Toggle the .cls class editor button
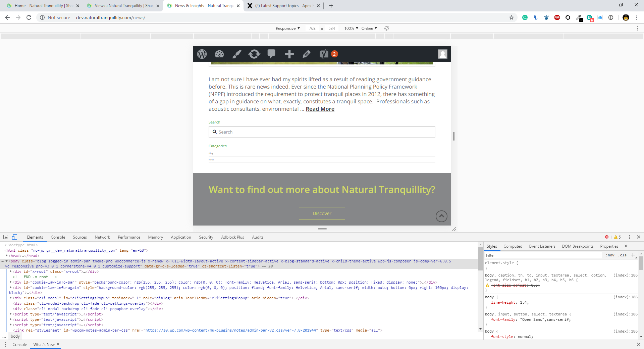The image size is (644, 349). pos(623,255)
